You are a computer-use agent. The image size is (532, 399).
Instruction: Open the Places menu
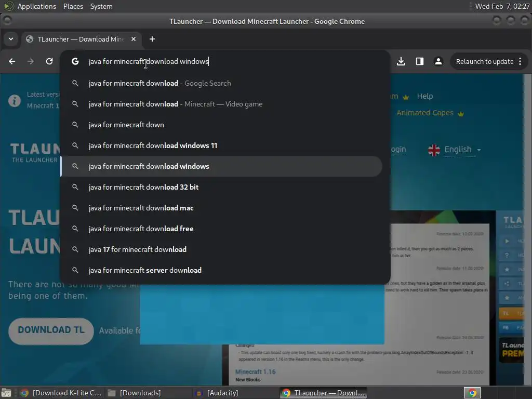(x=73, y=6)
